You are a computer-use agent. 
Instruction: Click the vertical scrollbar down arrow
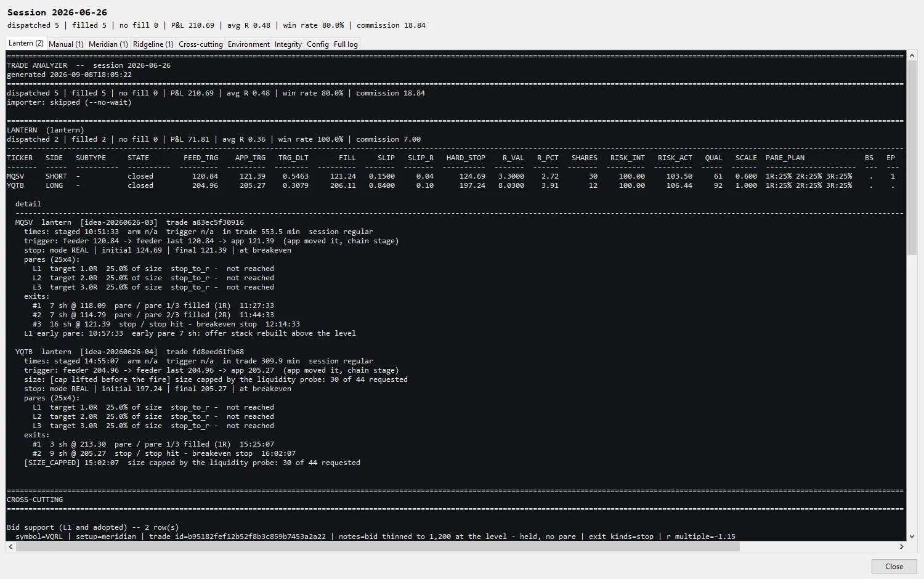pos(912,536)
